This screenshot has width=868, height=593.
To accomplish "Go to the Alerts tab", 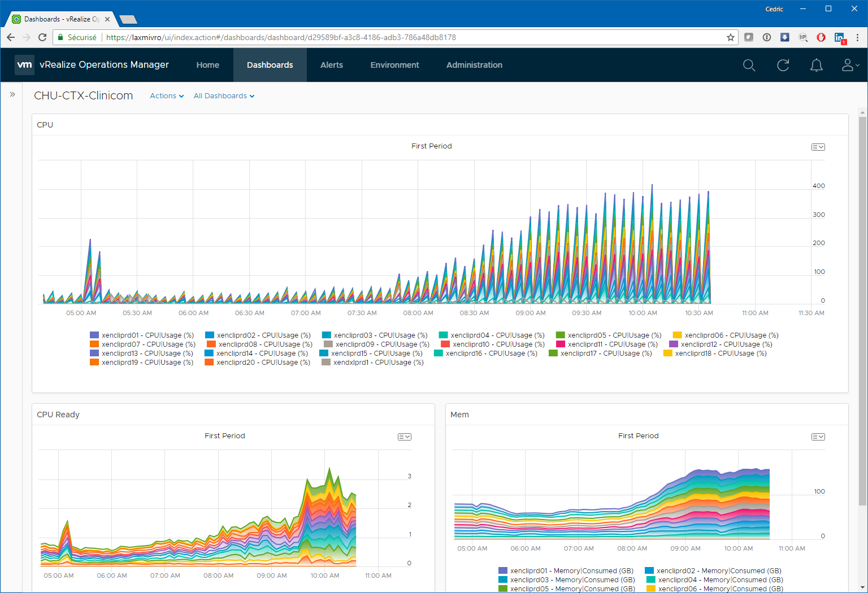I will [332, 65].
